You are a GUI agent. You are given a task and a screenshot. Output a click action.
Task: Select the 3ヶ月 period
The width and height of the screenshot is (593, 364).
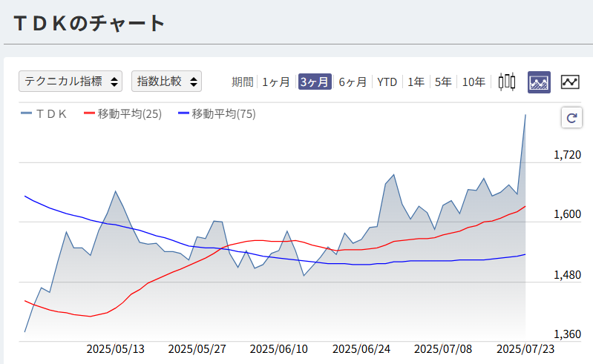(x=315, y=82)
